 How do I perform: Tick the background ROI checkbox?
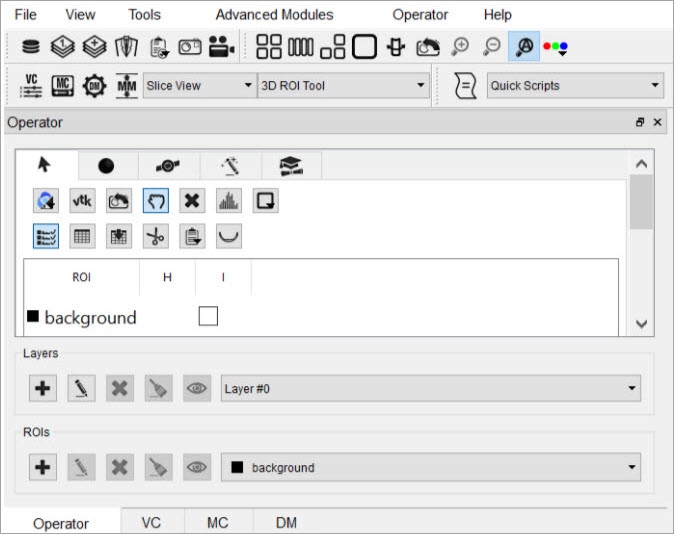point(208,316)
